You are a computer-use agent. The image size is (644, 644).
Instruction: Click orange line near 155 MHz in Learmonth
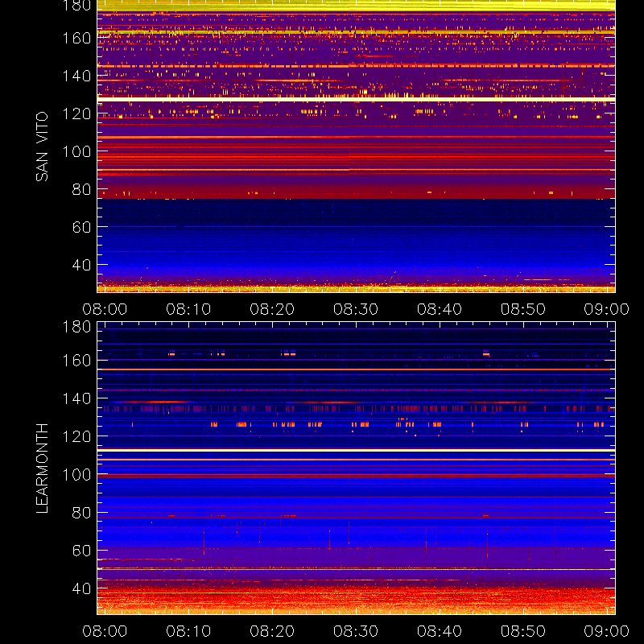[356, 369]
